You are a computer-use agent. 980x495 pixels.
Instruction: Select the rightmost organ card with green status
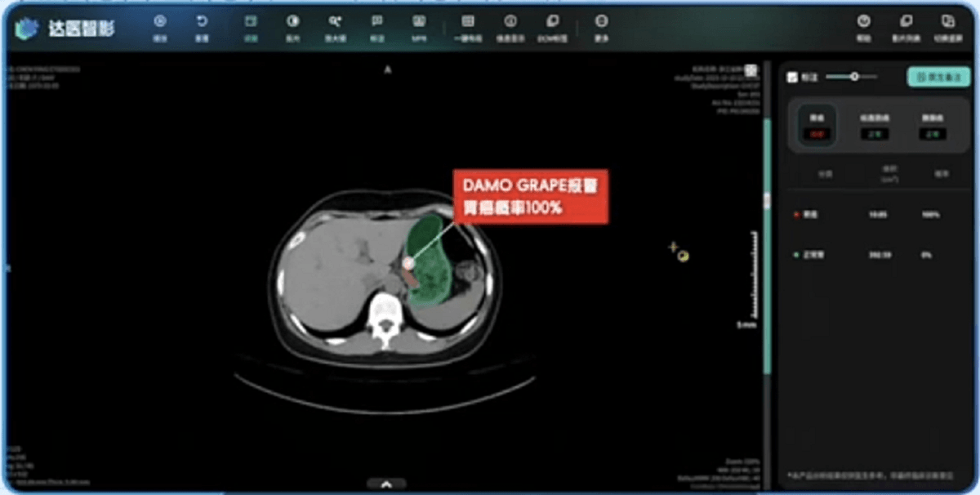[932, 126]
